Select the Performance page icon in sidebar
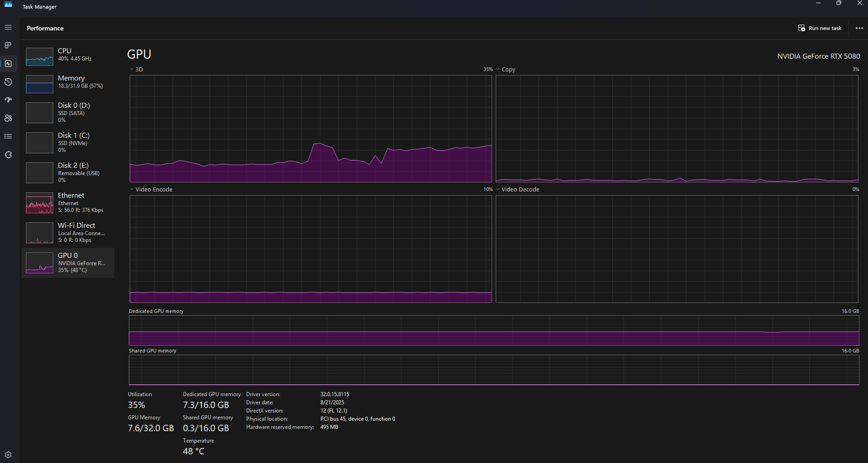 coord(8,64)
